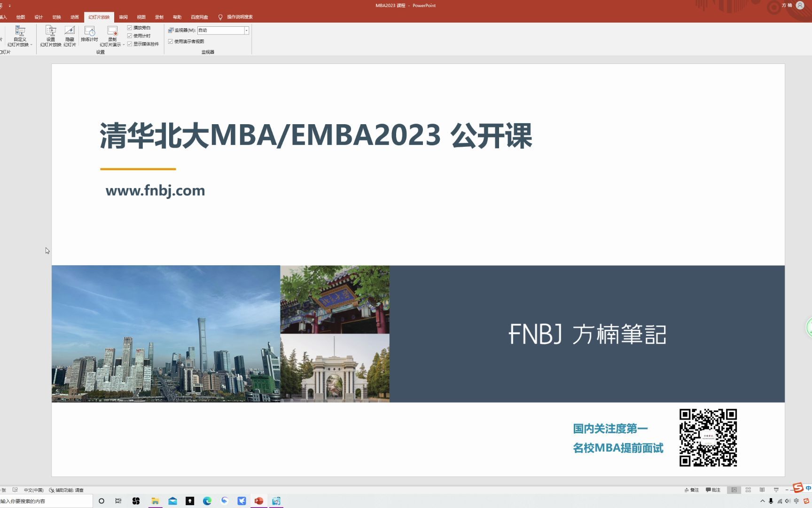The image size is (812, 508).
Task: Expand the system tray hidden icons chevron
Action: [x=762, y=501]
